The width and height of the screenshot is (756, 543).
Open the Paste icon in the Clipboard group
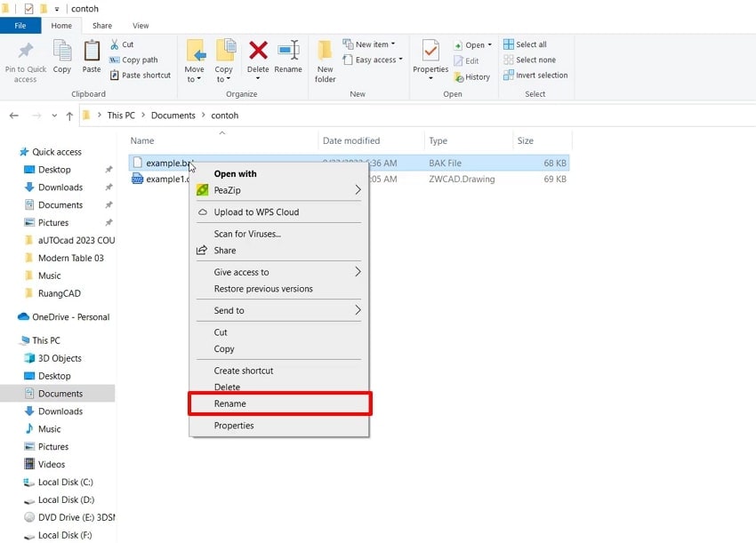pyautogui.click(x=92, y=58)
